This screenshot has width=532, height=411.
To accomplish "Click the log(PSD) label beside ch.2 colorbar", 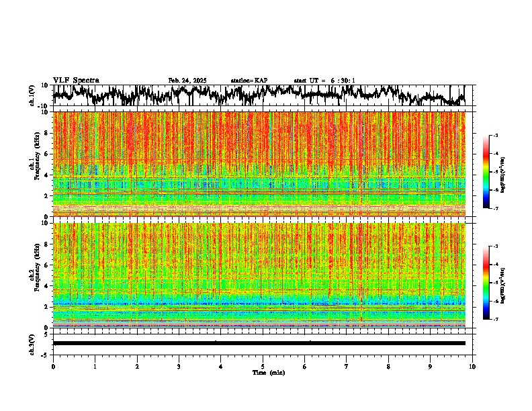I will (x=503, y=285).
